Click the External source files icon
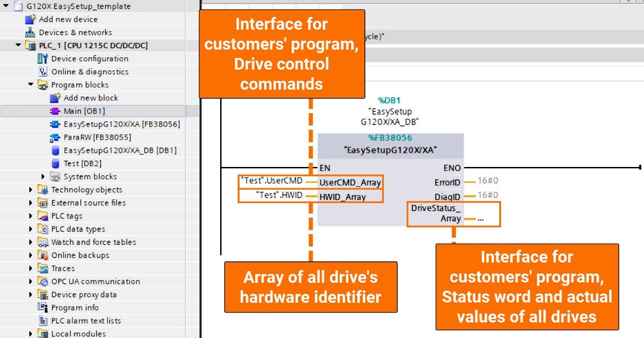Image resolution: width=644 pixels, height=338 pixels. (43, 203)
